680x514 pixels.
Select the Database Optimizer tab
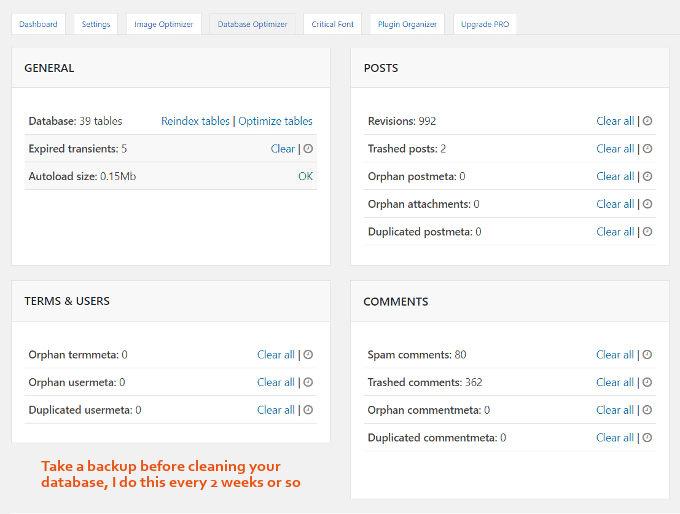click(x=252, y=24)
